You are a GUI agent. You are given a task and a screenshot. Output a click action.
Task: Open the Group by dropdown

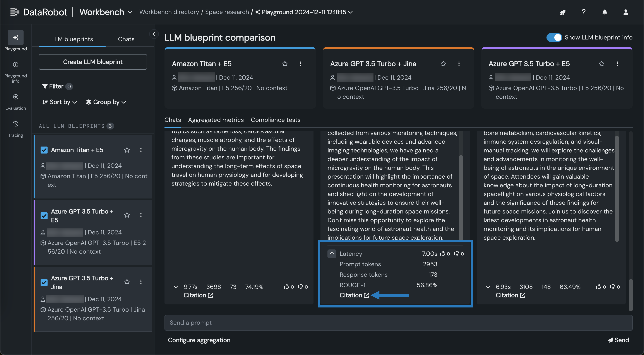[x=106, y=102]
